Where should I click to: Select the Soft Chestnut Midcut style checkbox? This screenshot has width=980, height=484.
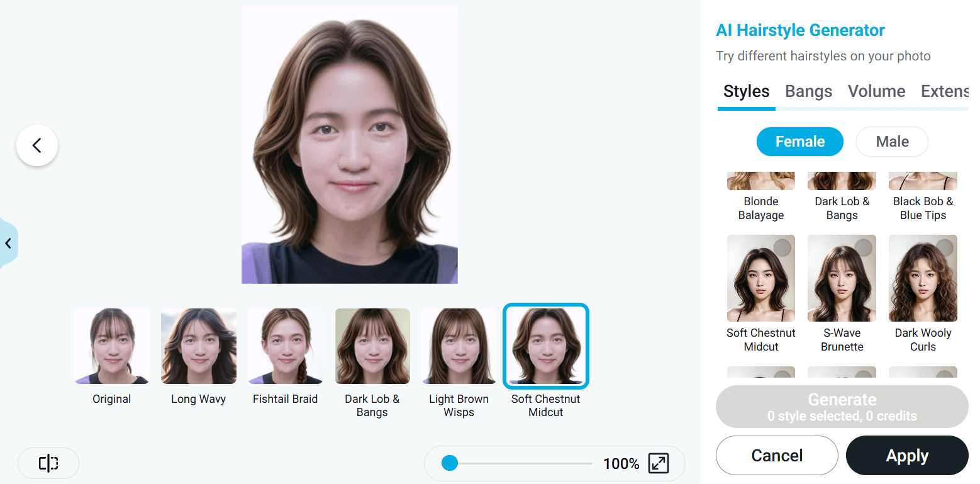click(782, 248)
